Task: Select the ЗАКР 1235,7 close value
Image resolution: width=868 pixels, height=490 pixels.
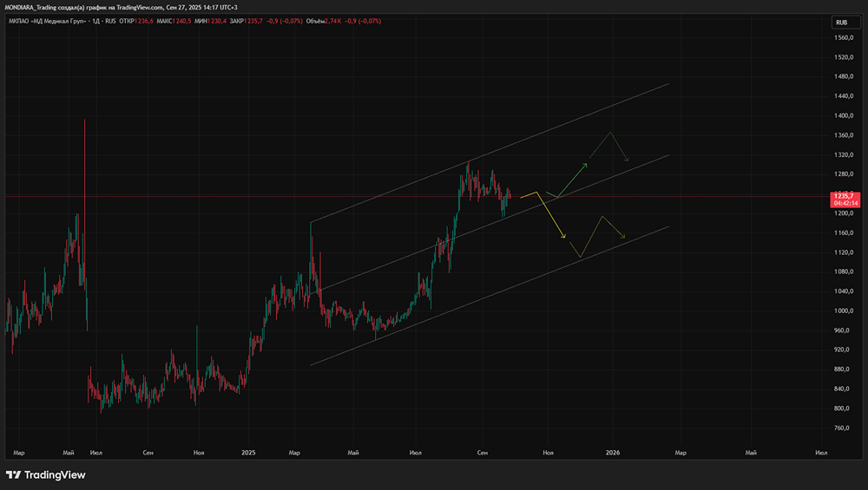Action: tap(247, 21)
